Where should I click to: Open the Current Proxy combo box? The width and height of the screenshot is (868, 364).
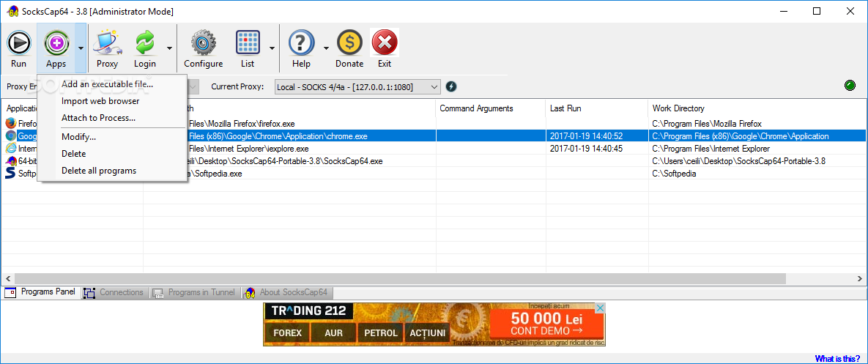tap(357, 87)
